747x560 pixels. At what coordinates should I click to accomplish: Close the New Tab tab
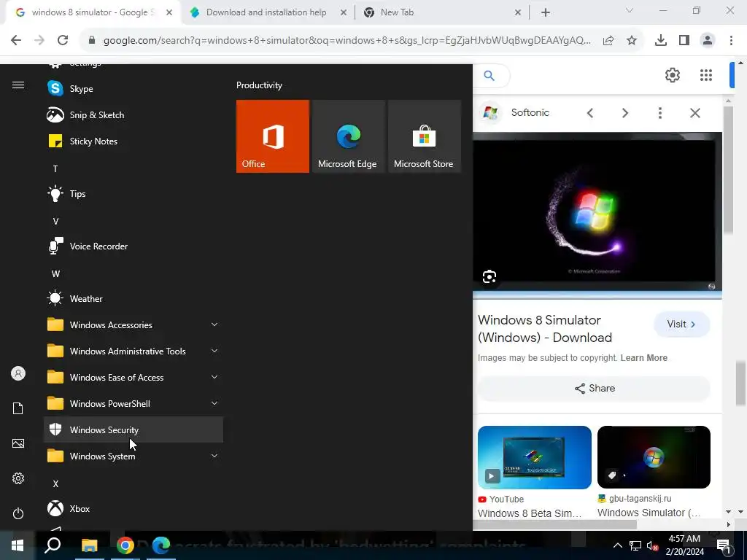(518, 13)
